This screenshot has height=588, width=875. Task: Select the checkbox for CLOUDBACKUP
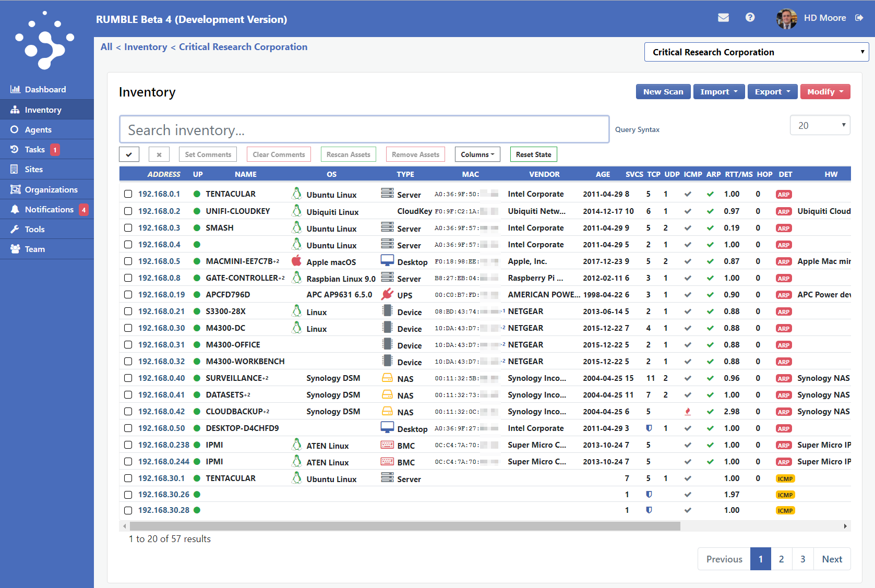coord(128,412)
